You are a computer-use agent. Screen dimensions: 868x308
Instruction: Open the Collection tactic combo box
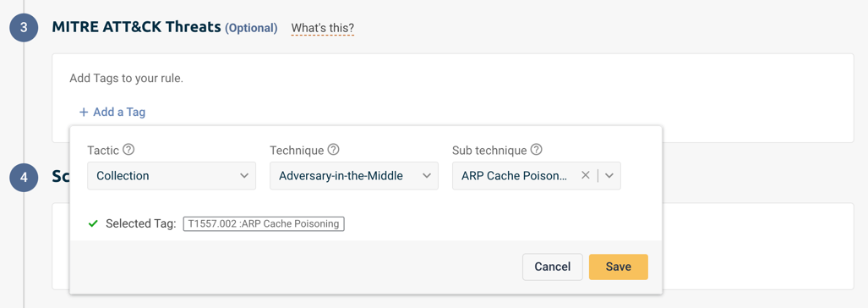tap(172, 176)
